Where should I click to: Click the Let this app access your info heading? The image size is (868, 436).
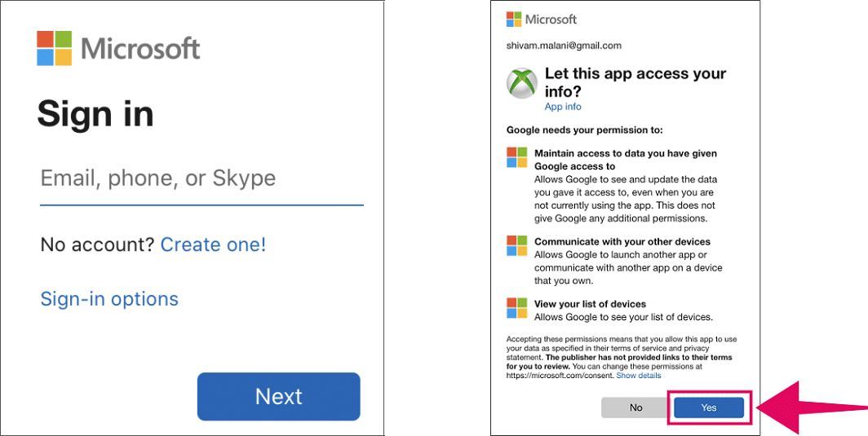point(635,81)
